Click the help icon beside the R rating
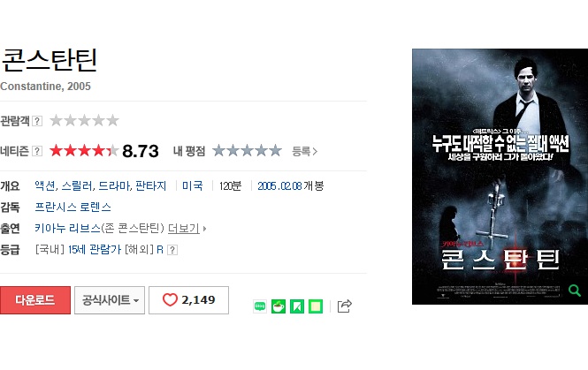Image resolution: width=588 pixels, height=370 pixels. pyautogui.click(x=172, y=250)
